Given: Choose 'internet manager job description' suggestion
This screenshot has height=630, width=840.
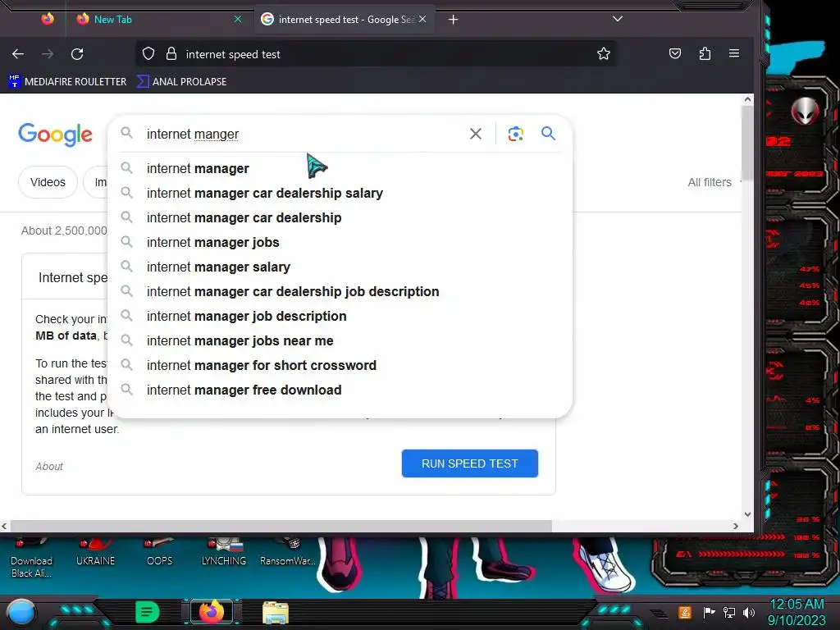Looking at the screenshot, I should [340, 316].
